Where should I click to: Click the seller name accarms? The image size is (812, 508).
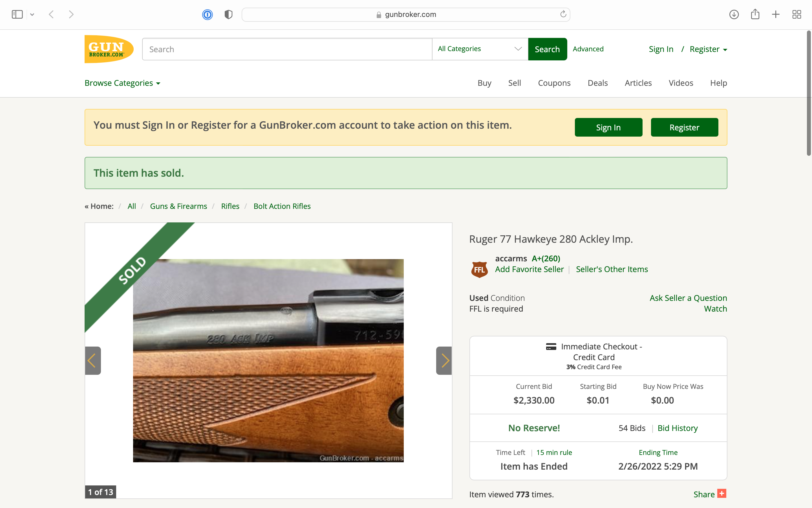[511, 258]
